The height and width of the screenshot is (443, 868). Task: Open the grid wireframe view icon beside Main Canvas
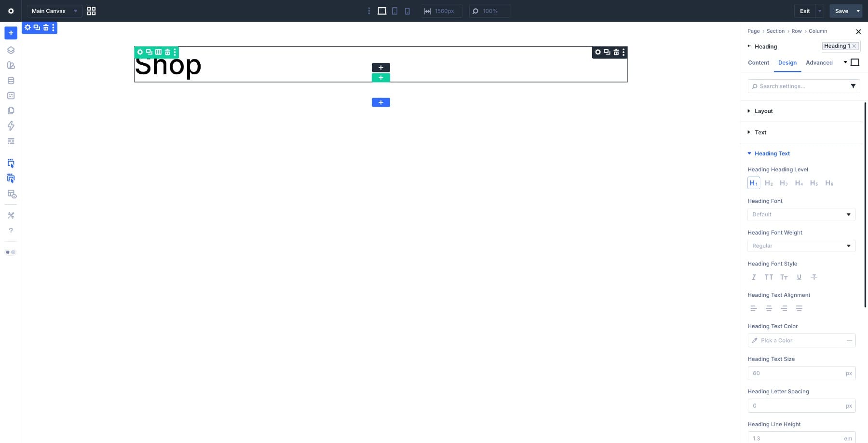tap(91, 11)
